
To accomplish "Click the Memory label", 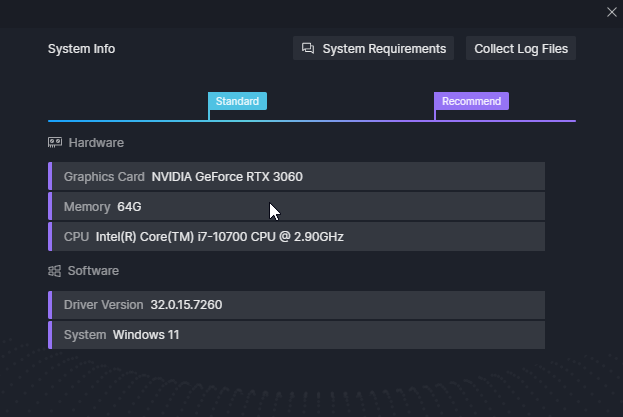I will point(87,207).
